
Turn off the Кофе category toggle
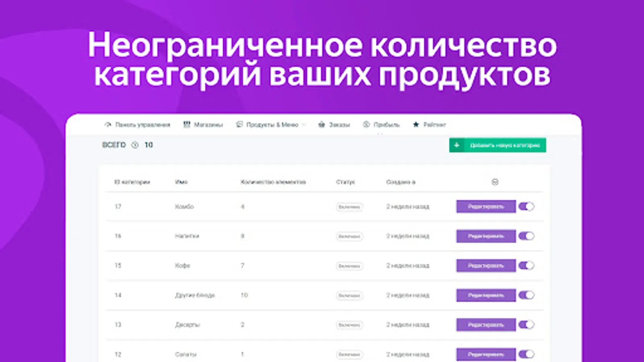[526, 265]
